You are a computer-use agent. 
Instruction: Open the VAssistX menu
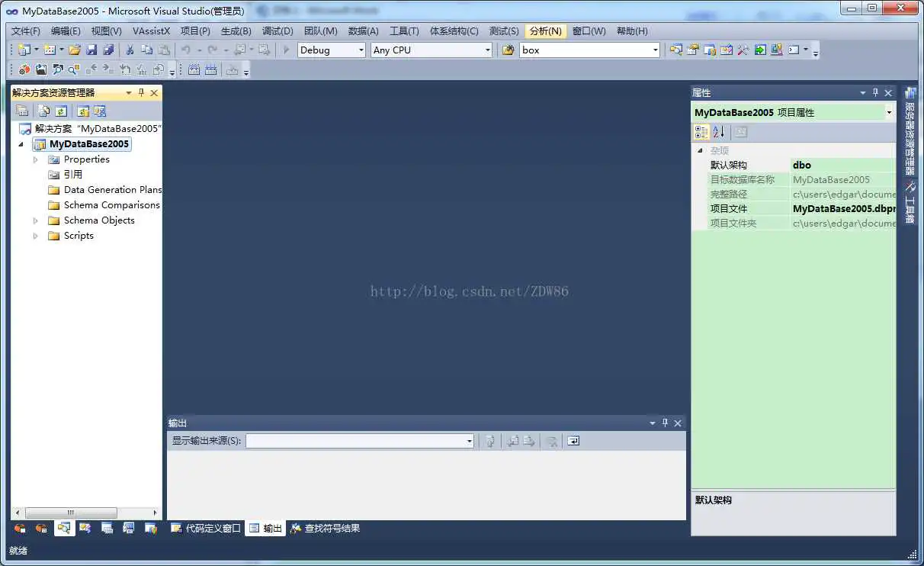[x=151, y=31]
